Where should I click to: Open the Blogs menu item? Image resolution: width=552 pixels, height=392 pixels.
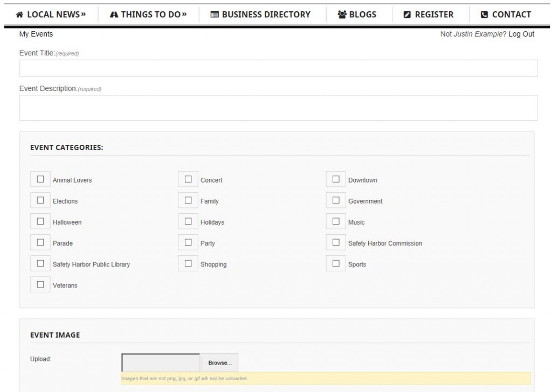(362, 15)
